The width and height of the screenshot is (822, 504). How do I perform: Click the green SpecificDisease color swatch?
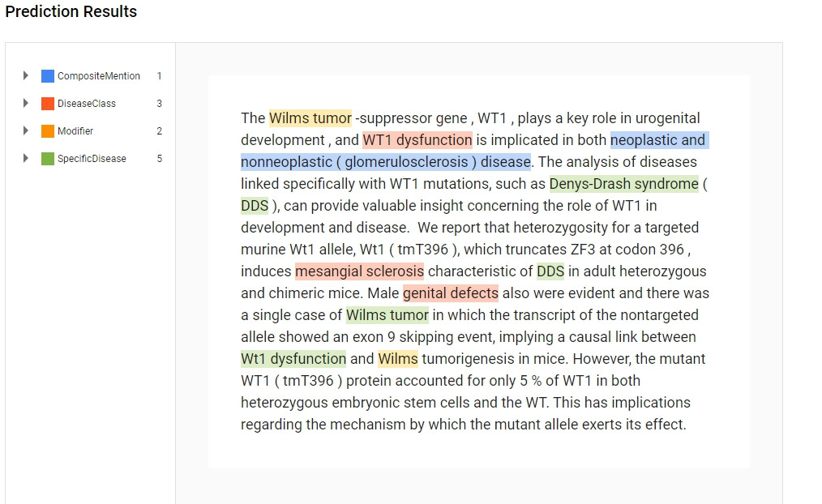(x=48, y=158)
